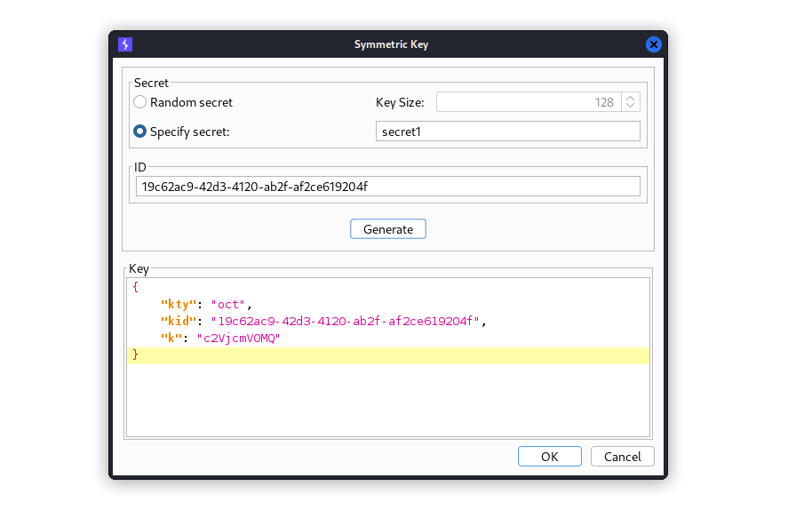The height and width of the screenshot is (510, 812).
Task: Click the Cancel button
Action: point(623,457)
